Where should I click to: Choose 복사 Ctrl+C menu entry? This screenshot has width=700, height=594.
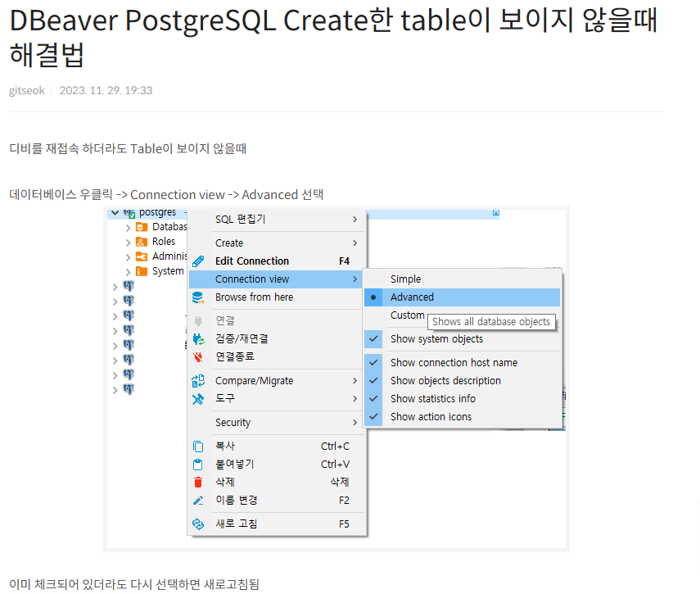point(277,447)
